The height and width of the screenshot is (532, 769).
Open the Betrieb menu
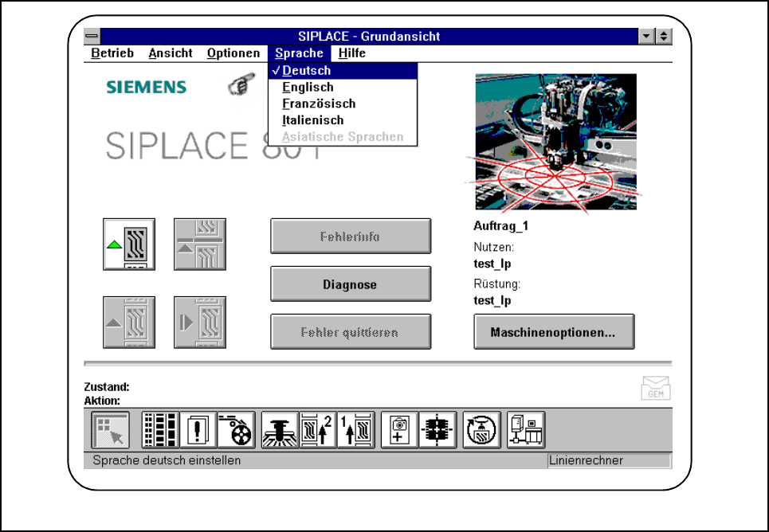[x=112, y=53]
